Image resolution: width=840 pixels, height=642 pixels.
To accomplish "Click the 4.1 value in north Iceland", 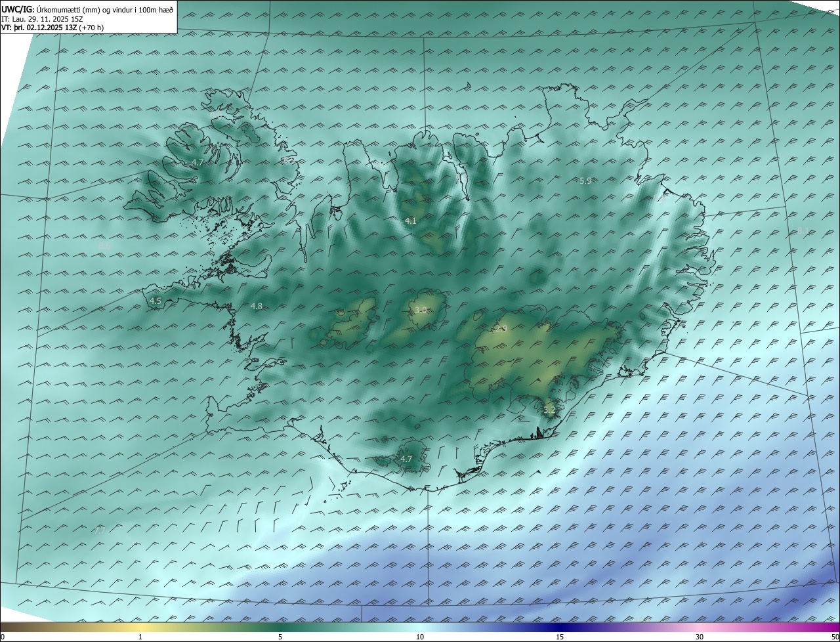I will (x=411, y=221).
